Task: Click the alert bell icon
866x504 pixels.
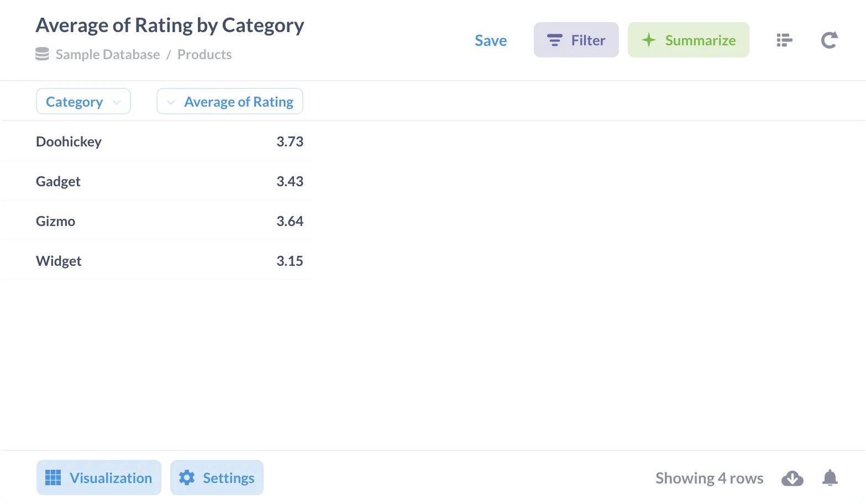Action: point(830,477)
